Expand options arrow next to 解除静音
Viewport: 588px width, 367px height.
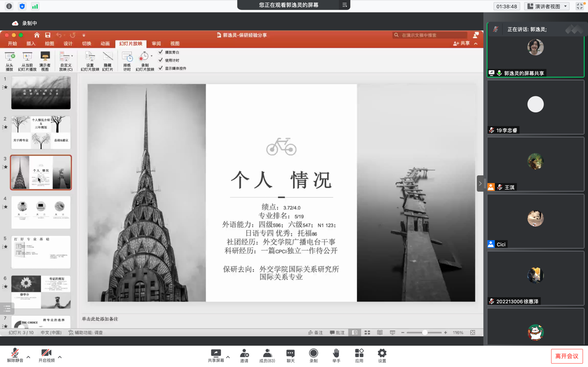tap(28, 357)
